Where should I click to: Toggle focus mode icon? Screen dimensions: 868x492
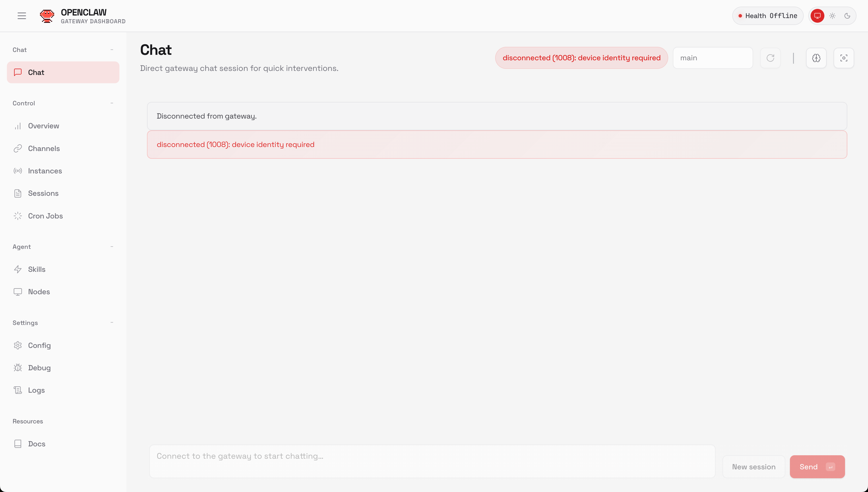pos(843,58)
